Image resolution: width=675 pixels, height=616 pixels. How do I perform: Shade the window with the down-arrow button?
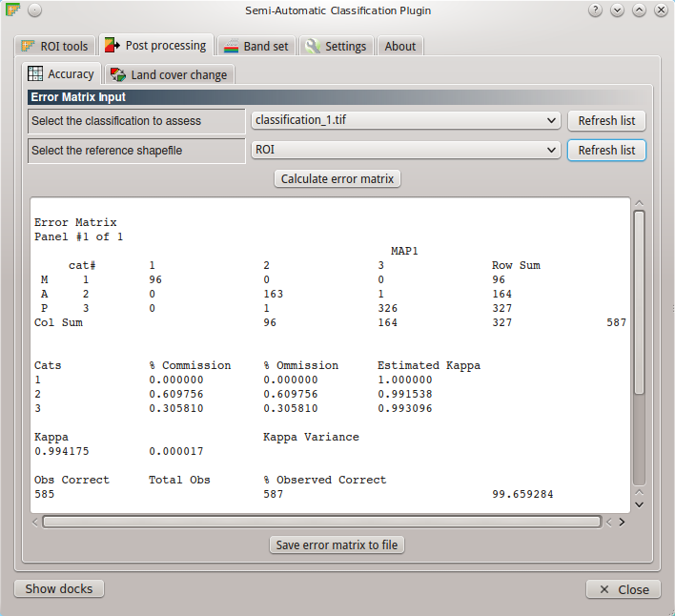pyautogui.click(x=617, y=10)
